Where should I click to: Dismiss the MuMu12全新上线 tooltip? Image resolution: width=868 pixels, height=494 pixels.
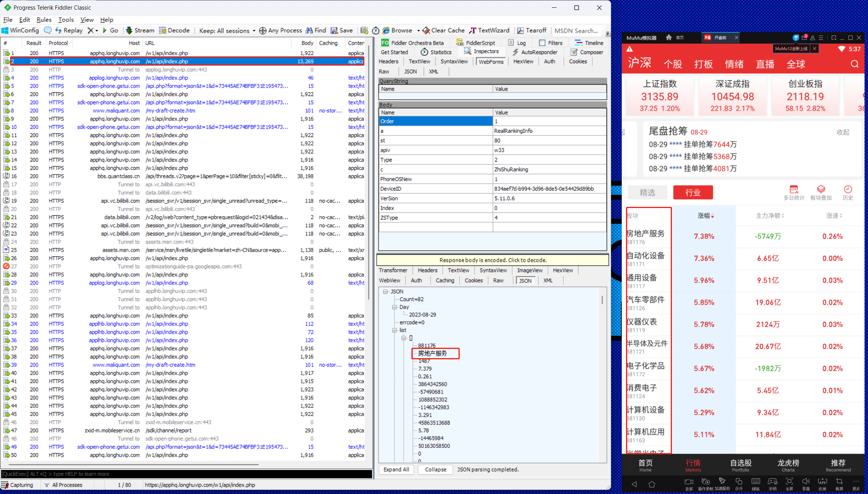tap(814, 49)
